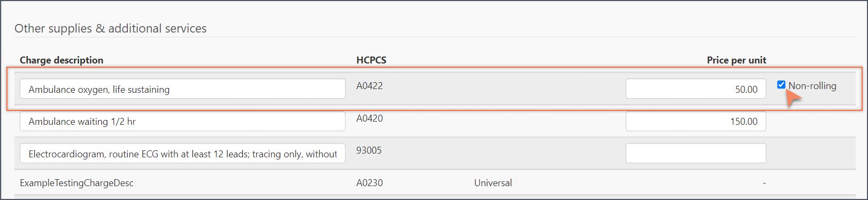Click Other supplies & additional services heading
868x200 pixels.
tap(110, 28)
